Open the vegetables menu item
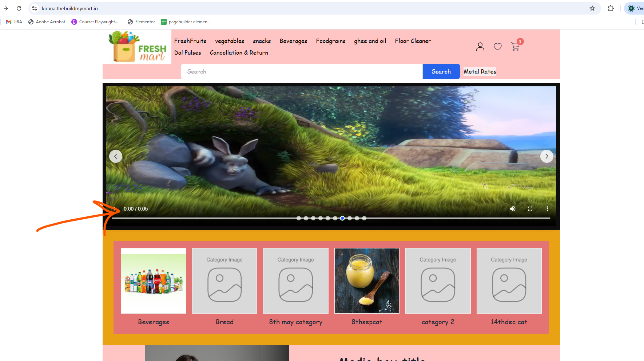 point(230,41)
